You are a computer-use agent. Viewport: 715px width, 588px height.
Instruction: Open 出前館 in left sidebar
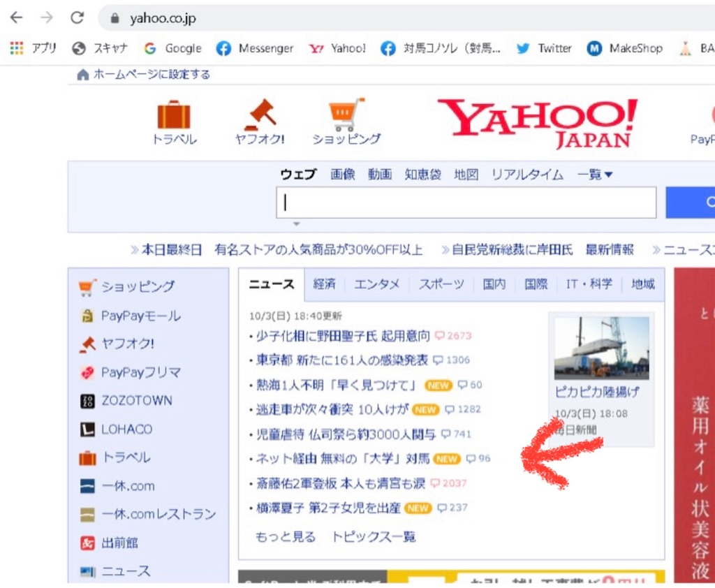(x=109, y=543)
